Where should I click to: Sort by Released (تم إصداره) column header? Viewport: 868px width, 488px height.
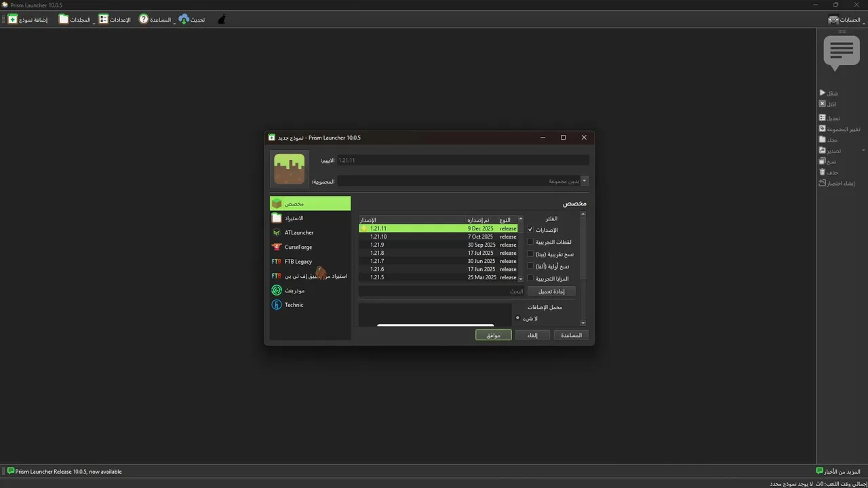pos(482,220)
